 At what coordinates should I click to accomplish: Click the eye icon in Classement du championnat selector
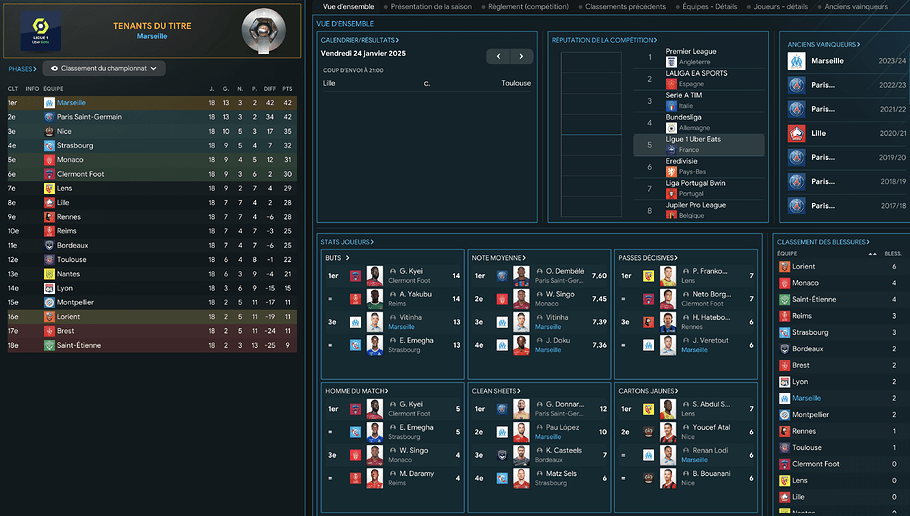pyautogui.click(x=54, y=68)
